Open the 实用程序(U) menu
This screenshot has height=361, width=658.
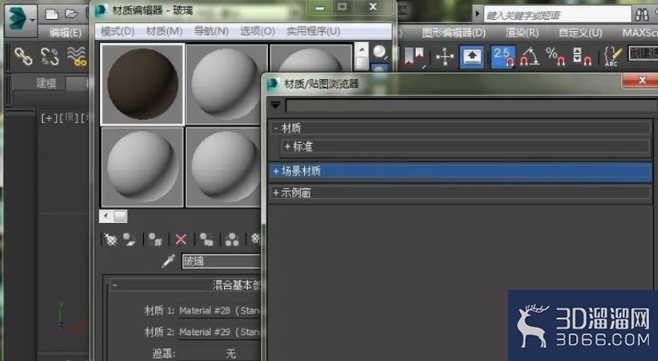click(313, 31)
